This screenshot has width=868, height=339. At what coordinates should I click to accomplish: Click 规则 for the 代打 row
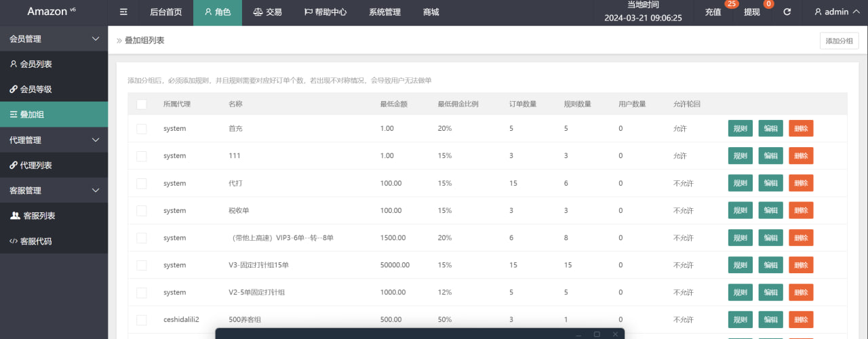pos(741,183)
